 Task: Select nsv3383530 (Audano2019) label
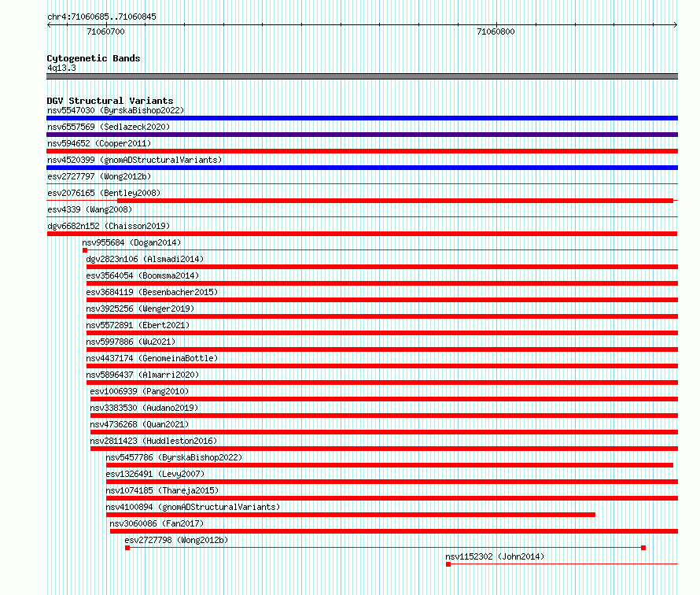pos(144,408)
